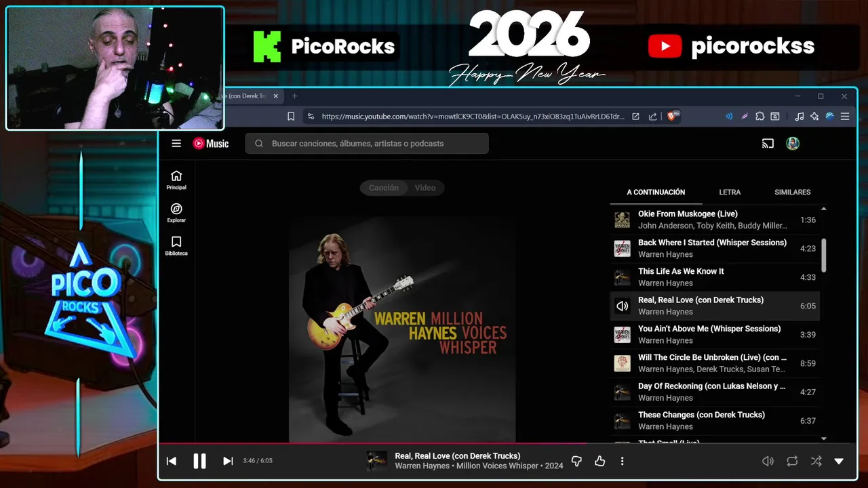
Task: Open Principal home section in sidebar
Action: pyautogui.click(x=176, y=180)
